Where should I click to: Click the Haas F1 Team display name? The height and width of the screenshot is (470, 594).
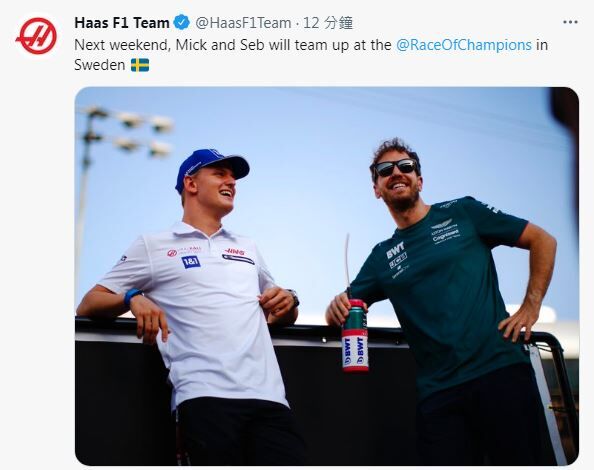coord(122,23)
